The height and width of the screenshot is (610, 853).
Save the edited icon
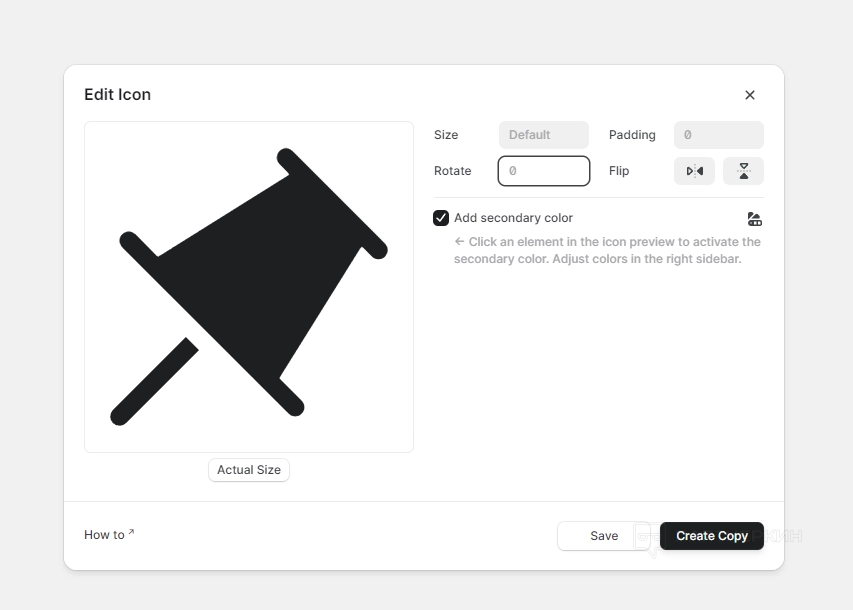tap(603, 536)
